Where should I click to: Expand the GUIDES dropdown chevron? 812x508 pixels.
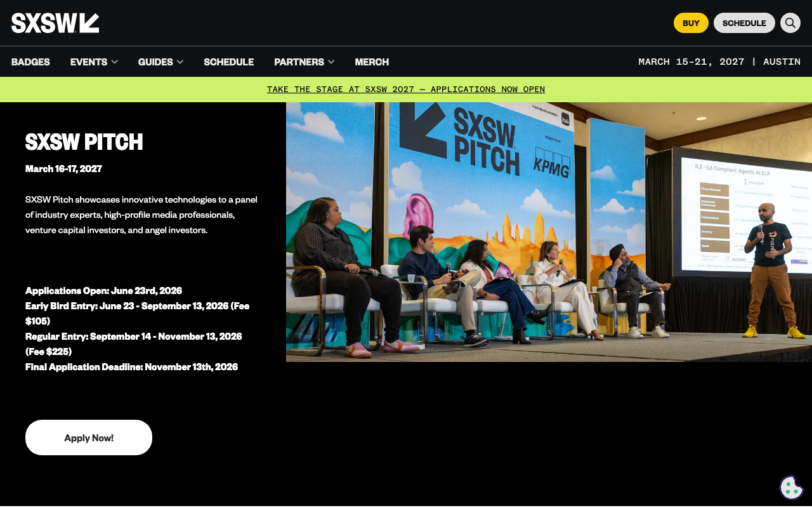point(180,62)
